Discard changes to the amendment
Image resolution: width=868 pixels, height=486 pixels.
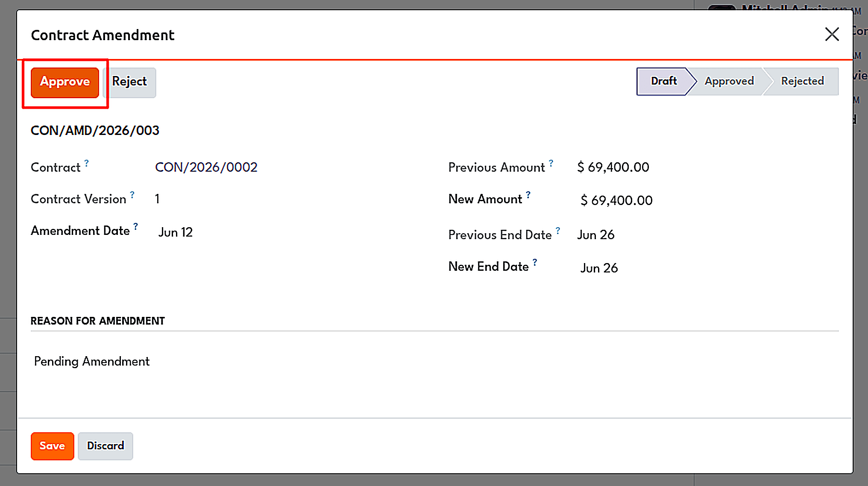point(106,446)
